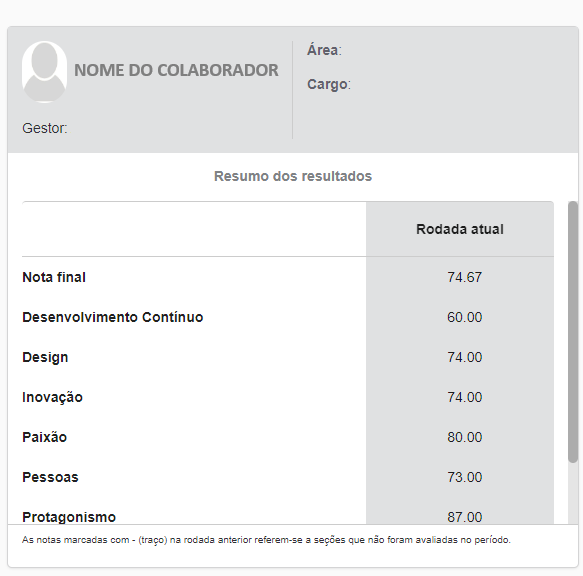This screenshot has width=583, height=576.
Task: Click the Cargo label
Action: 329,84
